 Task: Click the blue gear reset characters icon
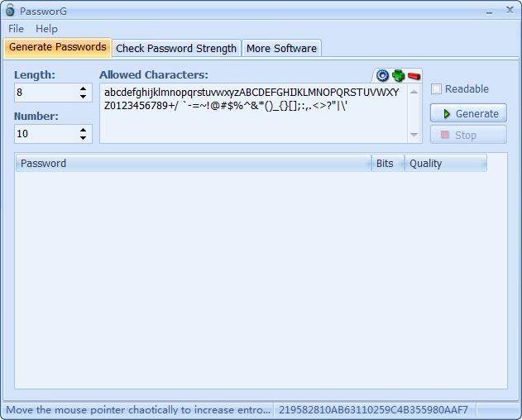tap(382, 76)
